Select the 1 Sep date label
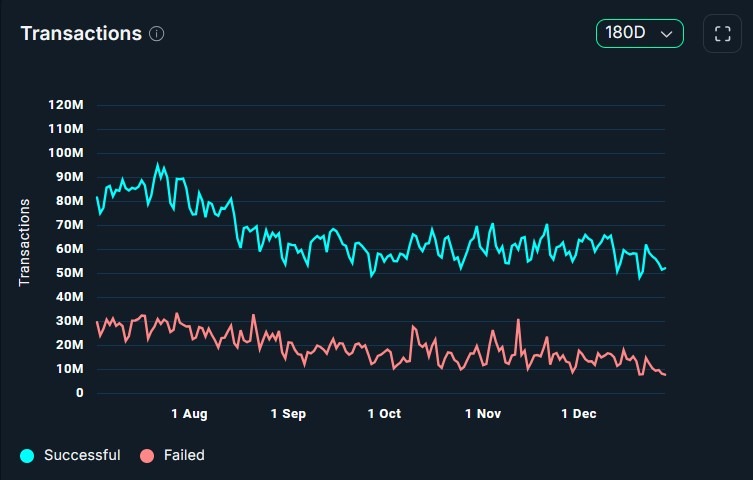The width and height of the screenshot is (753, 480). tap(288, 413)
